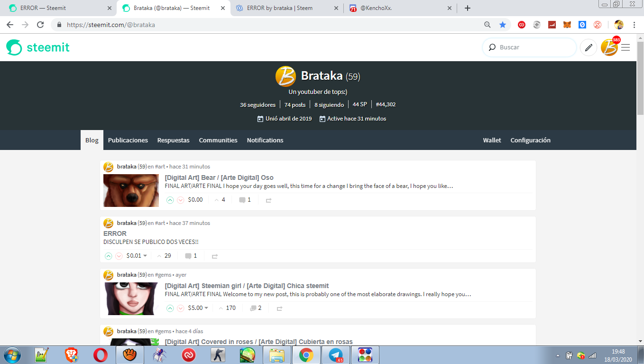Upvote the Bear digital art post

coord(170,200)
